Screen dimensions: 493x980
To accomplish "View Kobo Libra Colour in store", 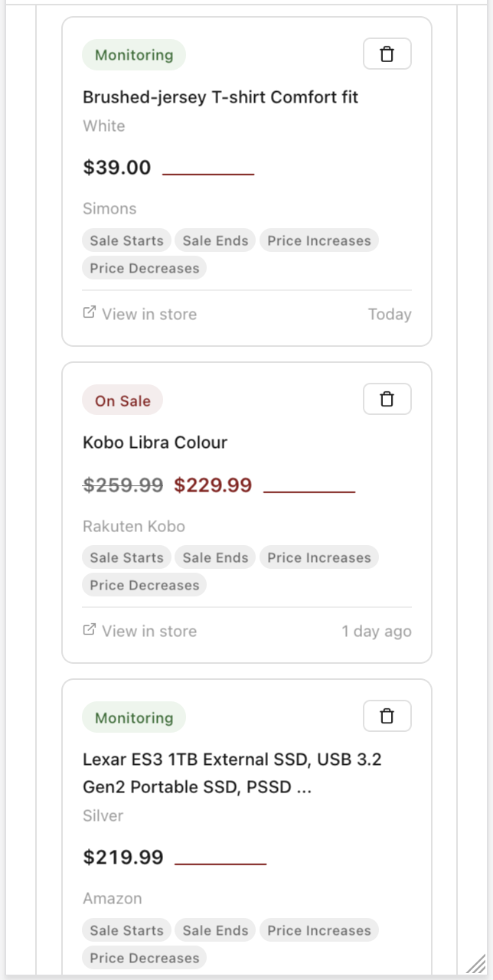I will click(149, 630).
